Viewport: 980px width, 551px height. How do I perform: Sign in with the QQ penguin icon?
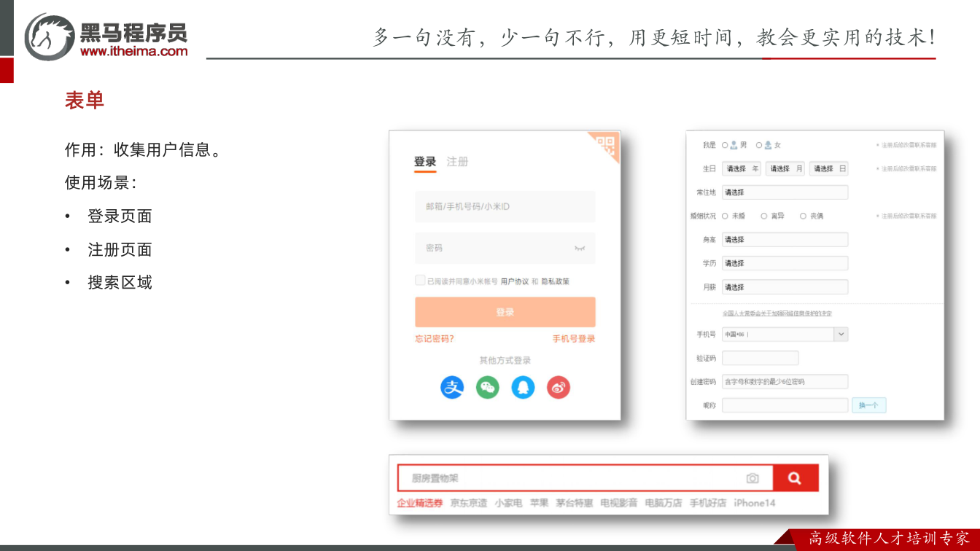pyautogui.click(x=523, y=387)
